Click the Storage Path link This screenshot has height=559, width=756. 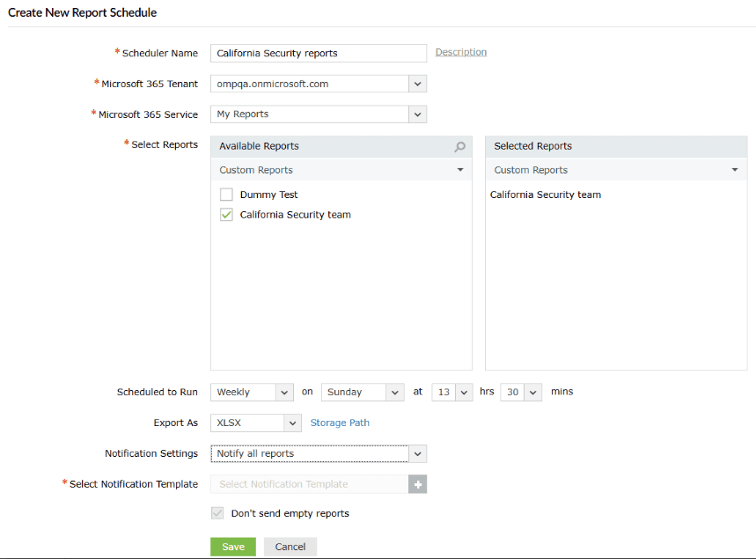point(340,423)
